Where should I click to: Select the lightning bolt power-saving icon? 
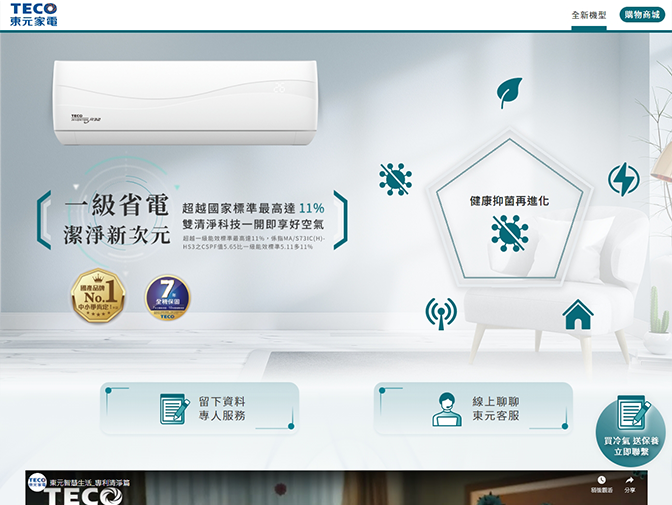624,179
